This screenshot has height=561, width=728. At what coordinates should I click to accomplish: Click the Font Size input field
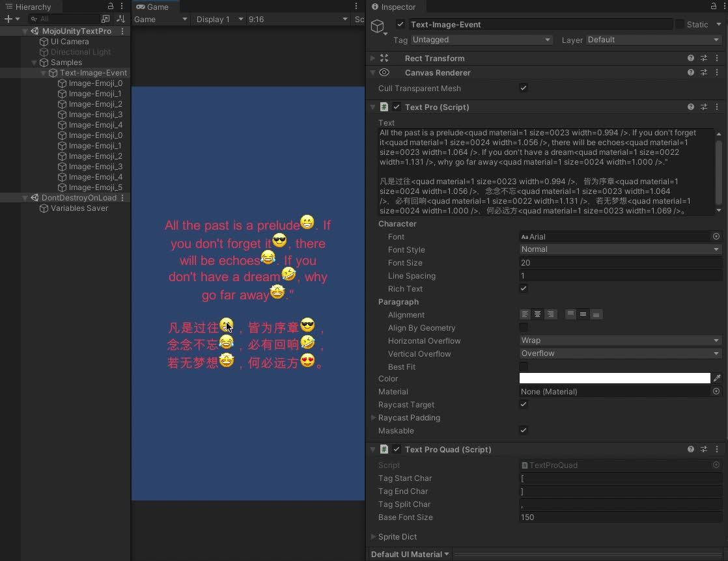(x=619, y=262)
